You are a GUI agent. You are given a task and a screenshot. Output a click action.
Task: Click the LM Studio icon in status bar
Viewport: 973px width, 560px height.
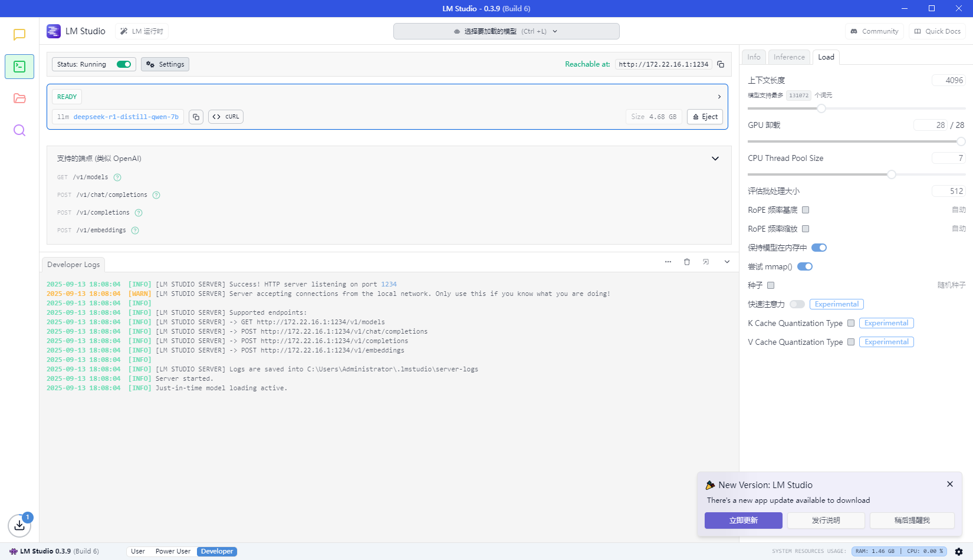pyautogui.click(x=14, y=551)
